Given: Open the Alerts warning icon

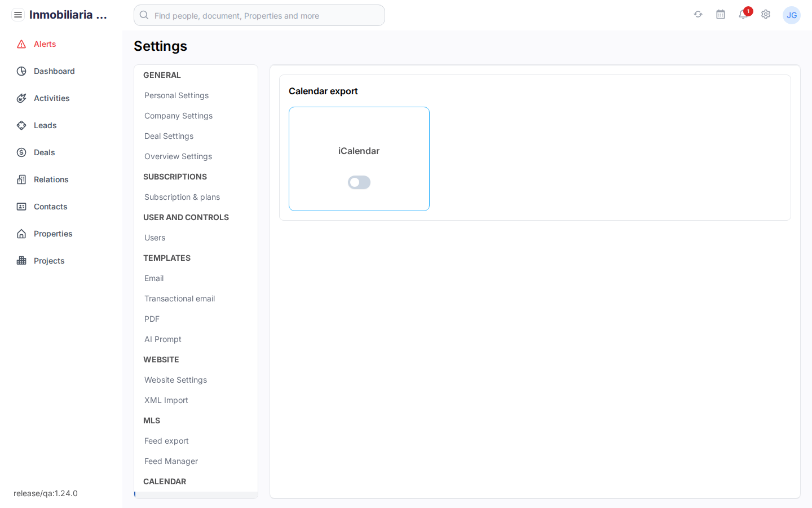Looking at the screenshot, I should coord(21,44).
